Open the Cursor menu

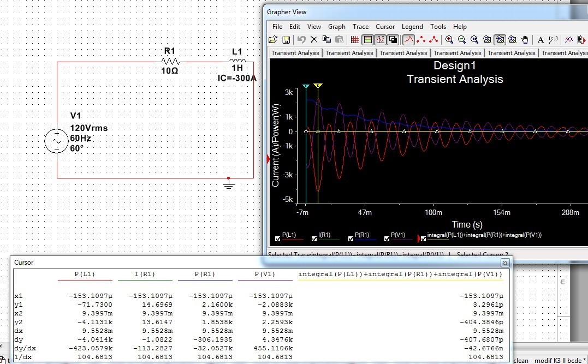(385, 26)
